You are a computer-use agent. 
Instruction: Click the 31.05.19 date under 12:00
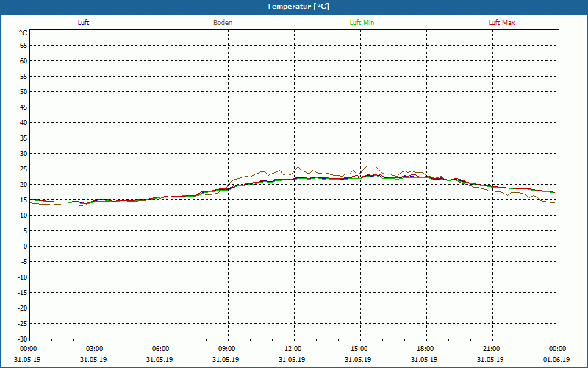[292, 360]
